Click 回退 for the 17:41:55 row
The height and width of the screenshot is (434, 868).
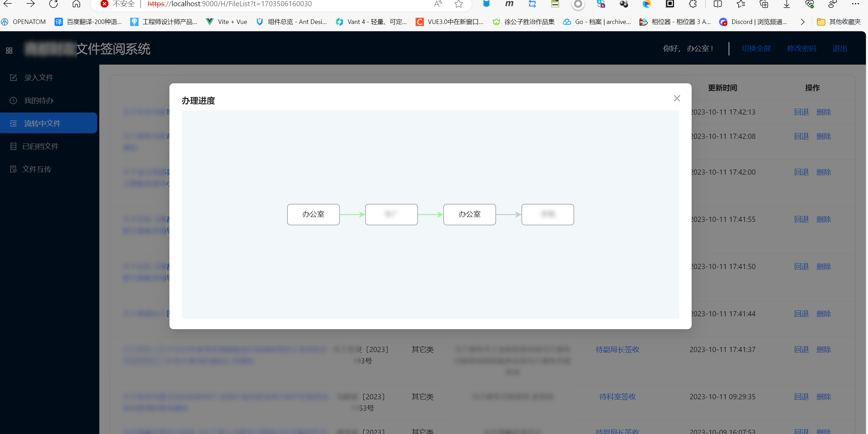tap(802, 219)
